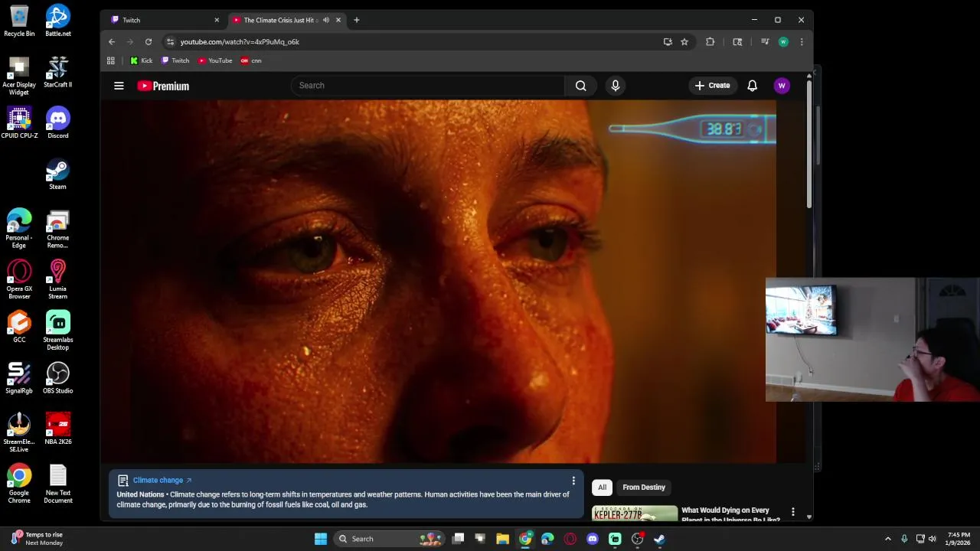Open Climate change panel options menu
This screenshot has width=980, height=551.
point(573,481)
